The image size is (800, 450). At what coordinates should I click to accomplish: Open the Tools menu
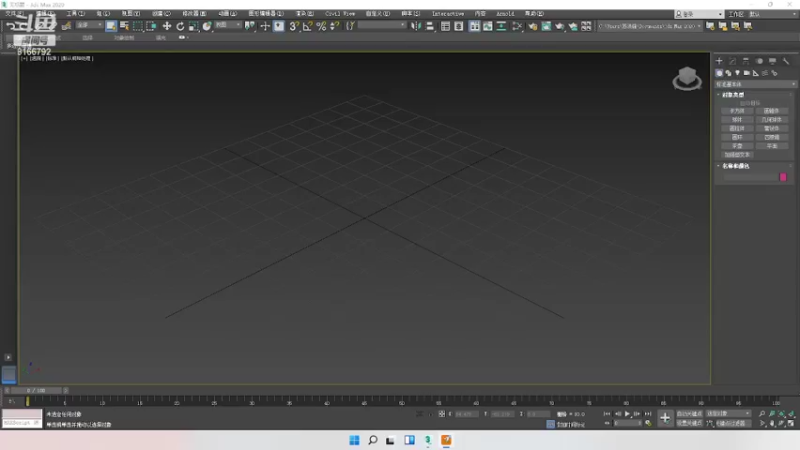[x=75, y=14]
